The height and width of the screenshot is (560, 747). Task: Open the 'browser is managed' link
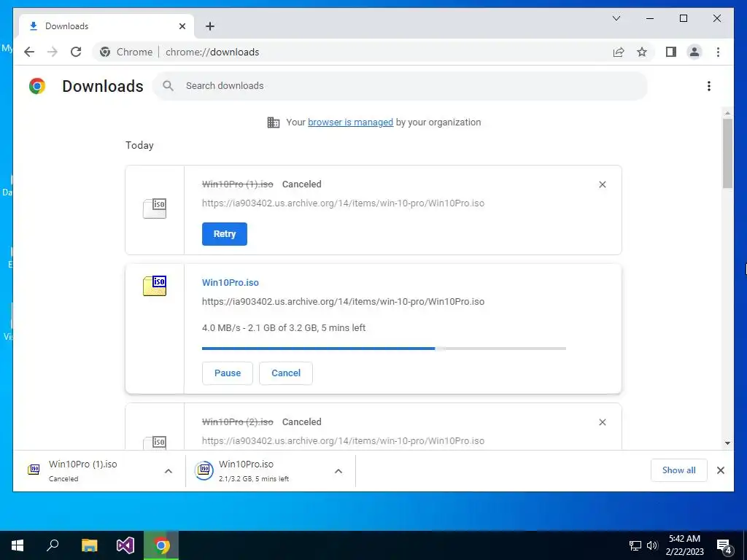pos(350,122)
